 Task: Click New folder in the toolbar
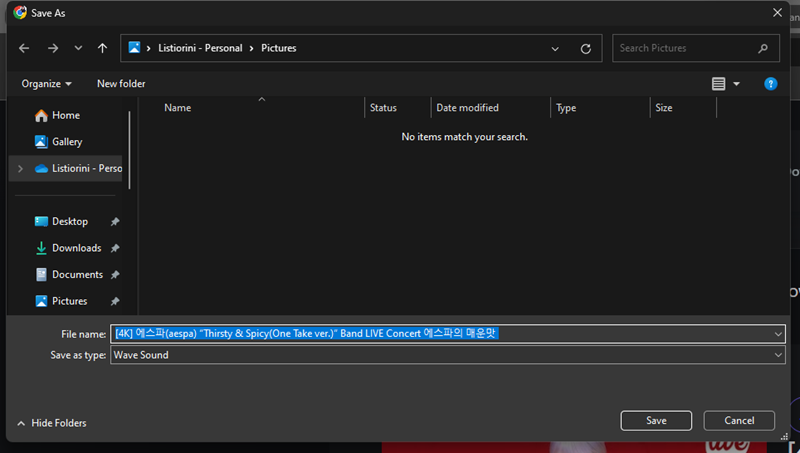pyautogui.click(x=121, y=84)
